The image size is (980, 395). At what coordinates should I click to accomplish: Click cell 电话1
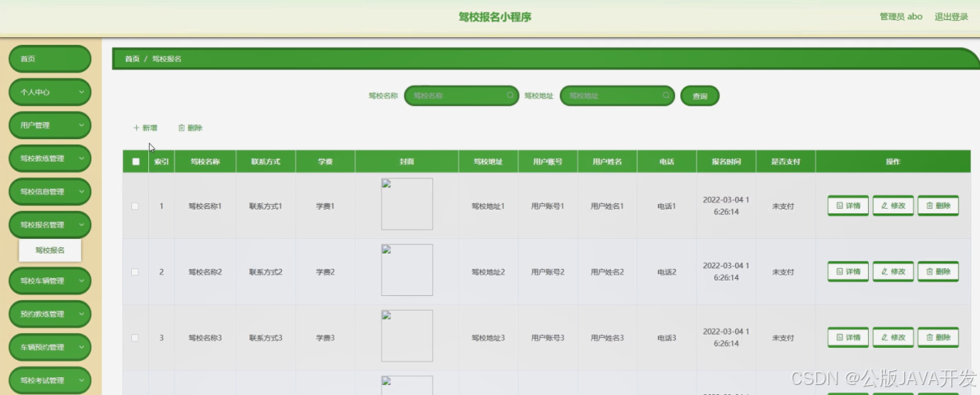point(666,206)
